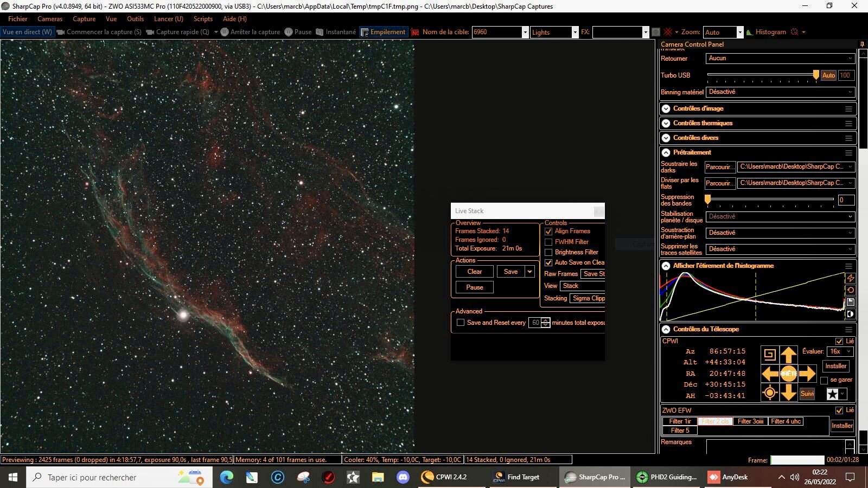Click the telescope slew down arrow
868x488 pixels.
click(788, 393)
